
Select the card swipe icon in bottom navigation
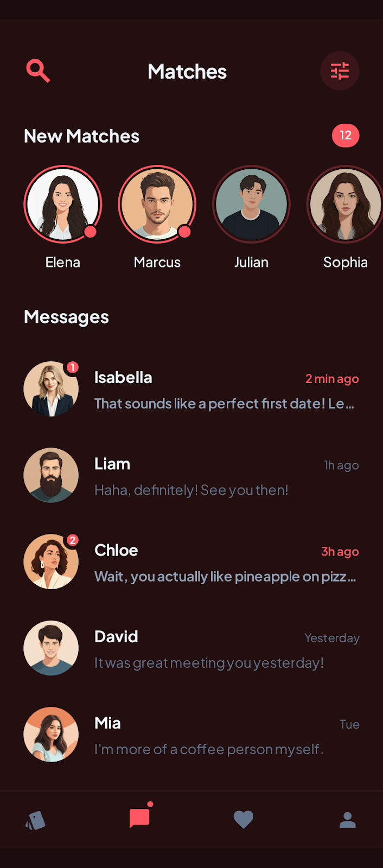[35, 820]
